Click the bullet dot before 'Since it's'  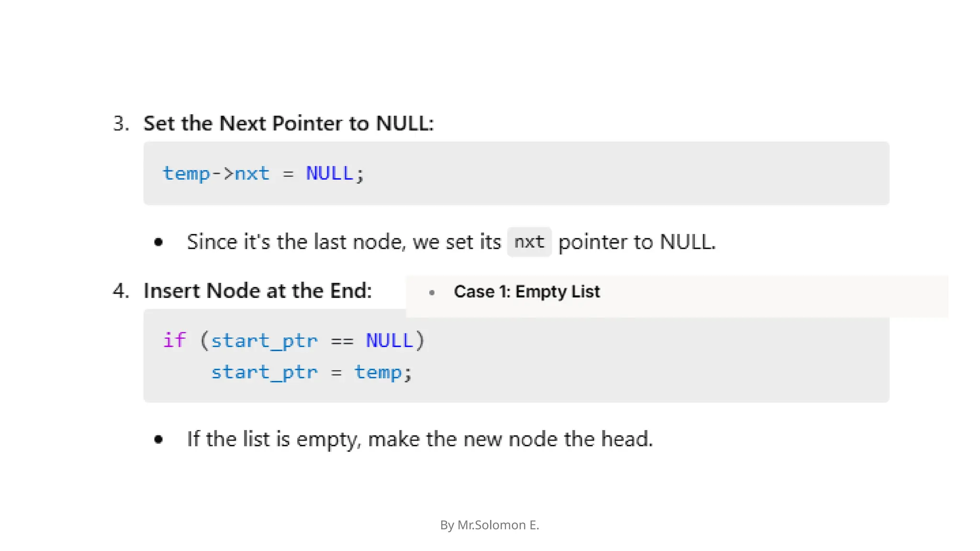tap(159, 242)
